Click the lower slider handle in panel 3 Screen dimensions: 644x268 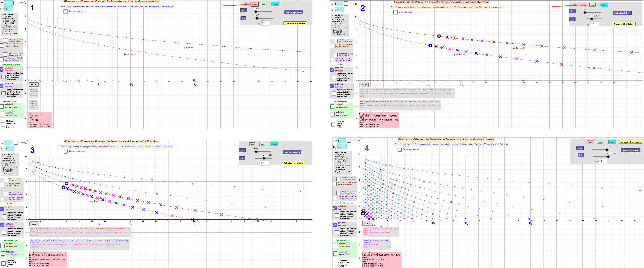click(264, 158)
